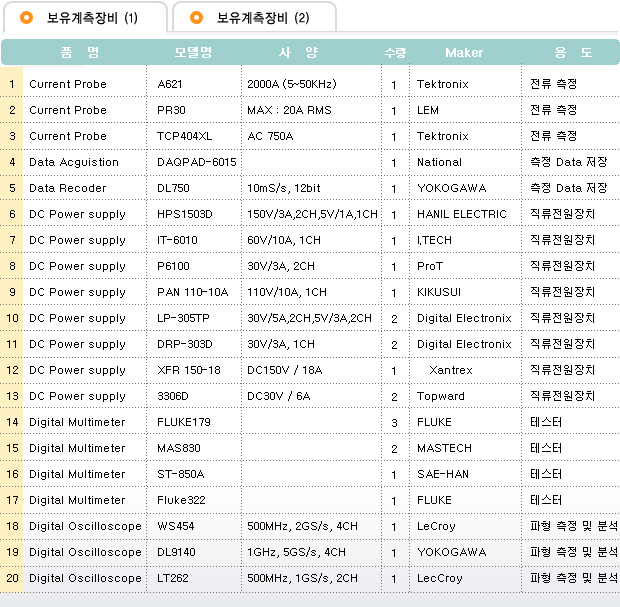Switch to the 보유계측장비 (2) tab

(255, 18)
